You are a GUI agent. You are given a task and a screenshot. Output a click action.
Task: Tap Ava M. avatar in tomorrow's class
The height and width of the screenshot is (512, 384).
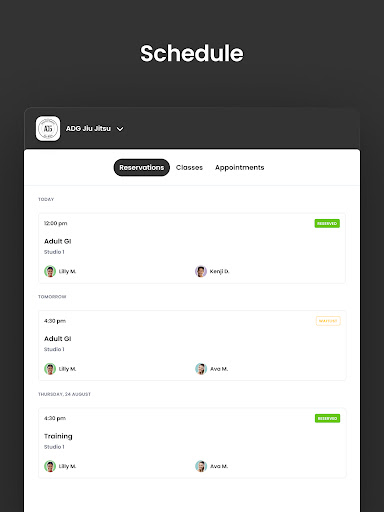click(x=201, y=369)
